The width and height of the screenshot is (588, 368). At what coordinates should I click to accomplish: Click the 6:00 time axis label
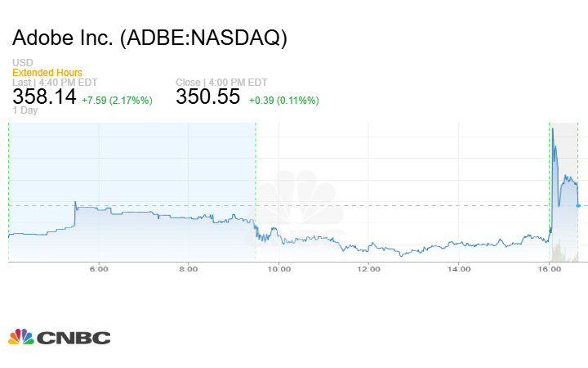[98, 268]
